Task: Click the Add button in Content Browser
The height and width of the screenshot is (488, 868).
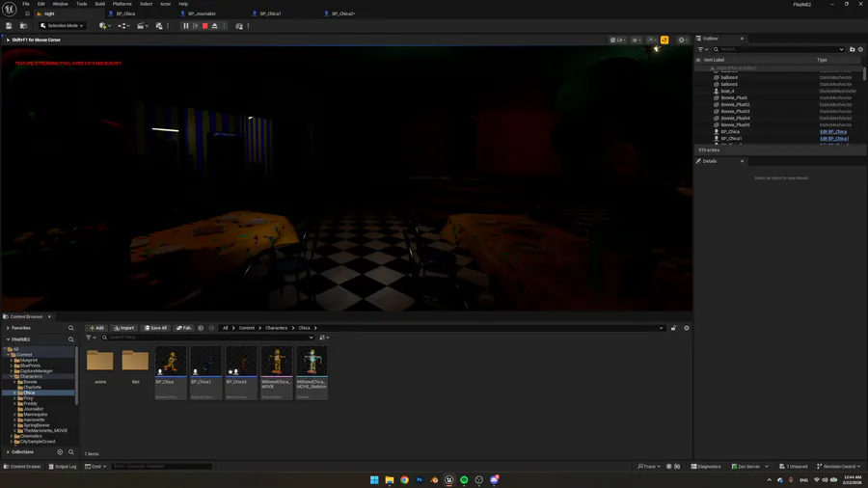Action: pyautogui.click(x=96, y=328)
